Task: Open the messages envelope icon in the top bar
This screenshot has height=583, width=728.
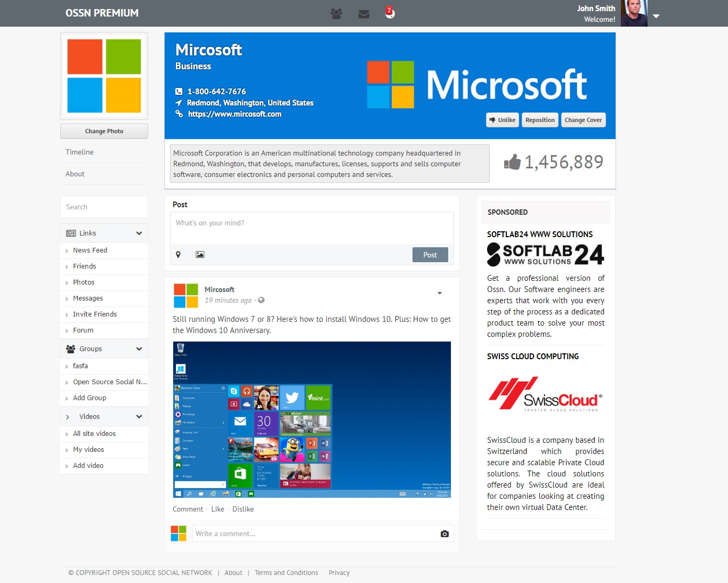Action: (x=364, y=14)
